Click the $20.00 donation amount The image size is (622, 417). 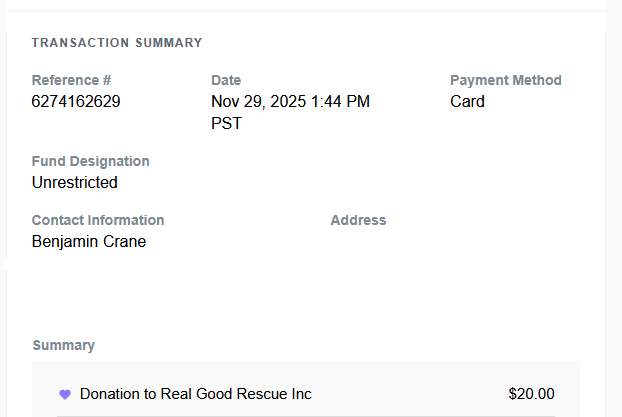(x=531, y=394)
